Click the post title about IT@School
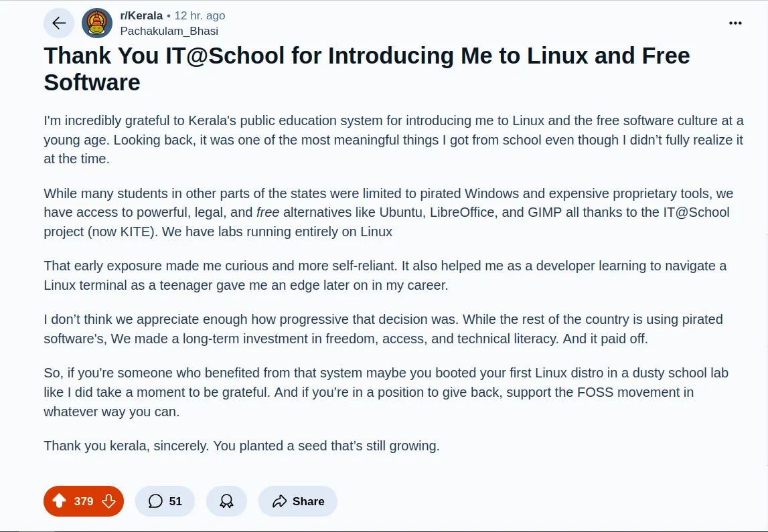The image size is (768, 532). click(367, 69)
